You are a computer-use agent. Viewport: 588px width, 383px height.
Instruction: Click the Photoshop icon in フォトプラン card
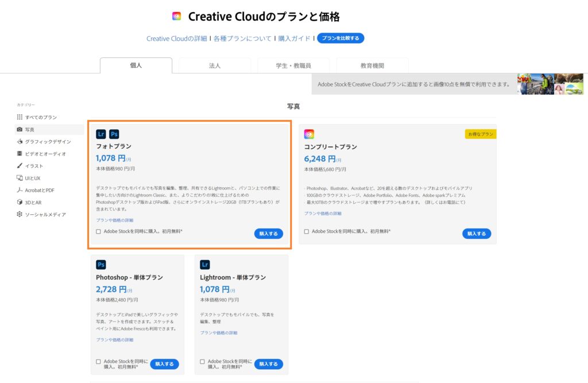[x=114, y=134]
